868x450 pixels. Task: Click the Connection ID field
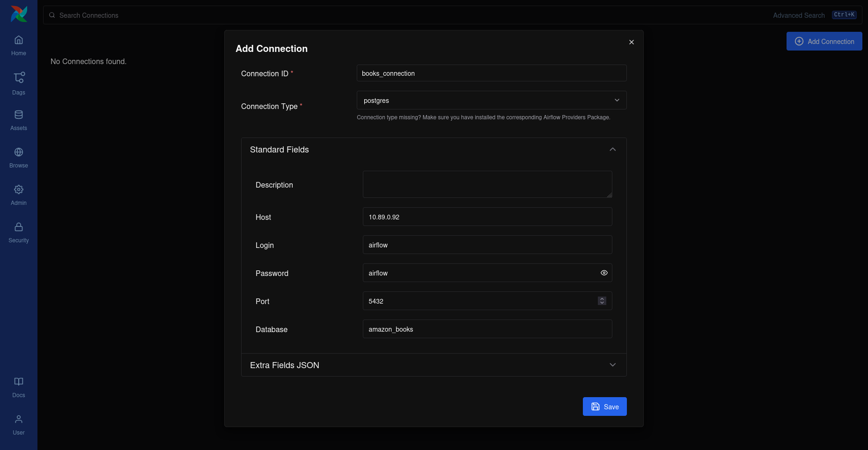click(x=492, y=73)
